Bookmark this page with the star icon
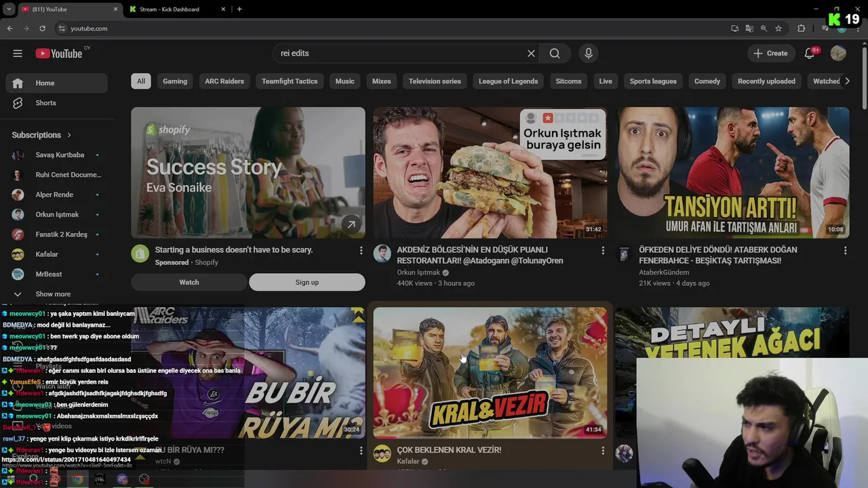Screen dimensions: 868x488 [x=778, y=28]
